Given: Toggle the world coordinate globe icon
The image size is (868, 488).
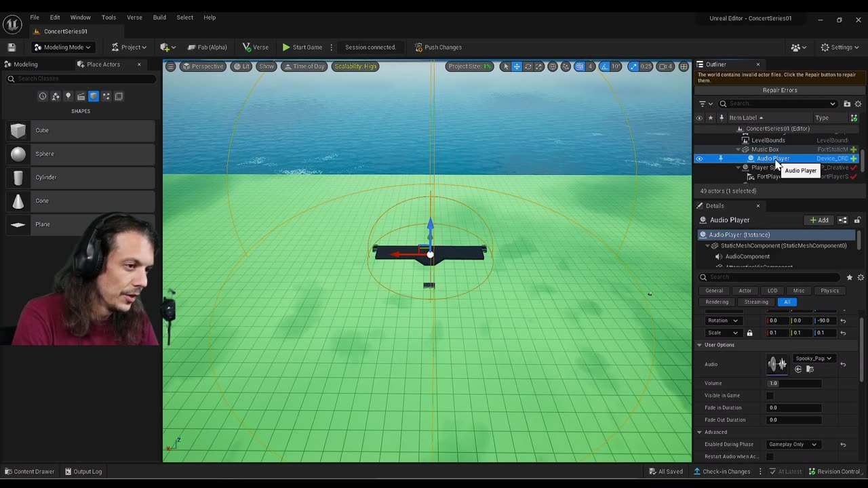Looking at the screenshot, I should click(x=553, y=66).
